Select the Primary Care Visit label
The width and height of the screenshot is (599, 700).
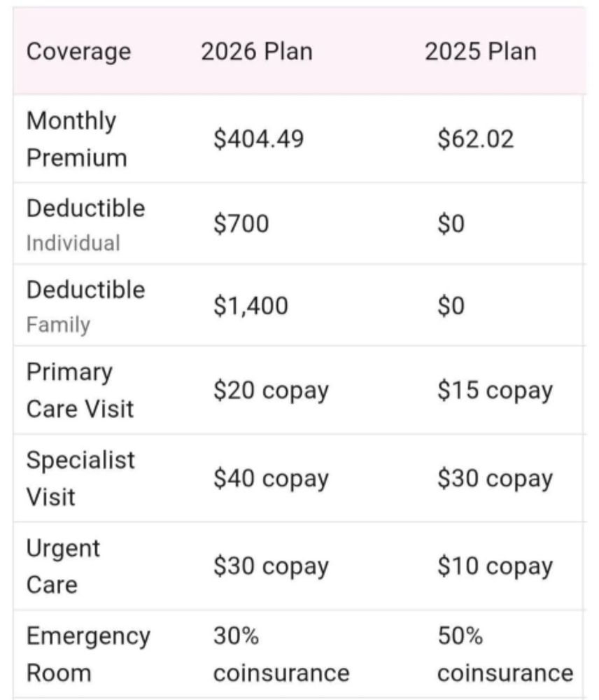pyautogui.click(x=80, y=391)
